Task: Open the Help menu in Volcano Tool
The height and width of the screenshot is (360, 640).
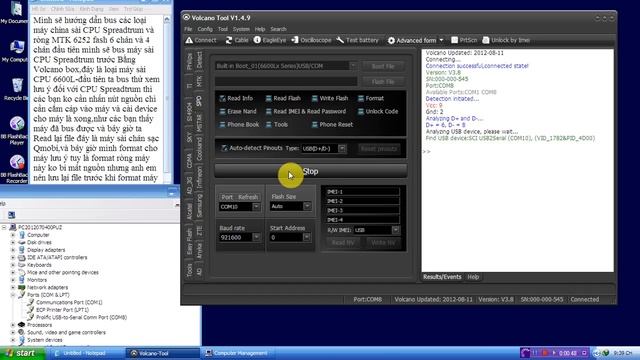Action: point(260,29)
